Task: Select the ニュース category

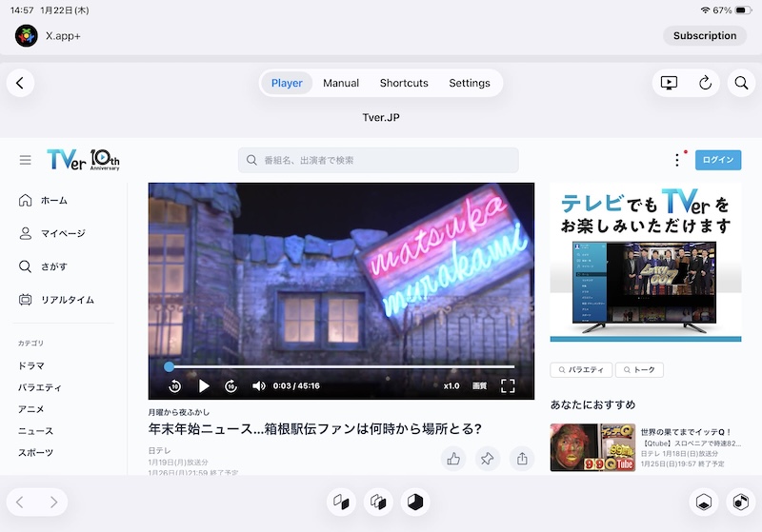Action: [35, 431]
